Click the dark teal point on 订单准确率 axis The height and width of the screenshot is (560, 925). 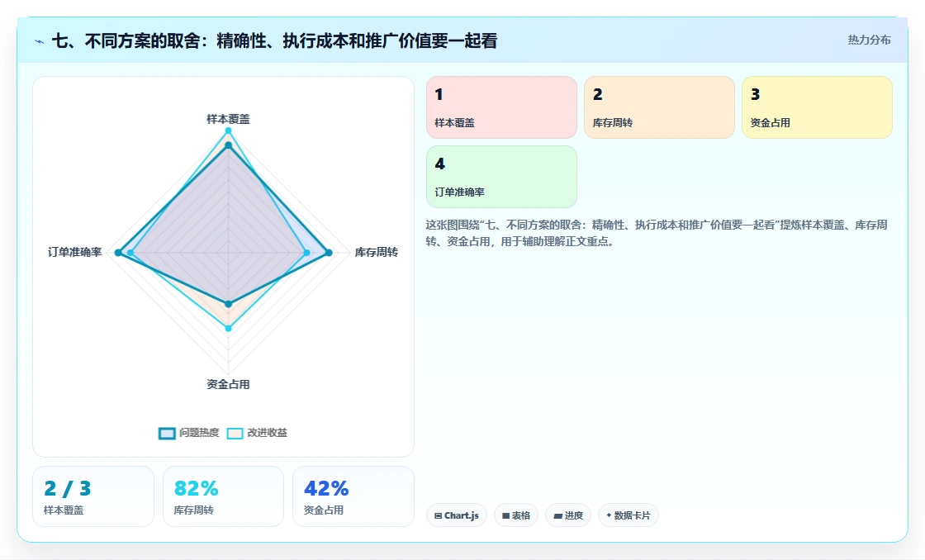coord(118,253)
